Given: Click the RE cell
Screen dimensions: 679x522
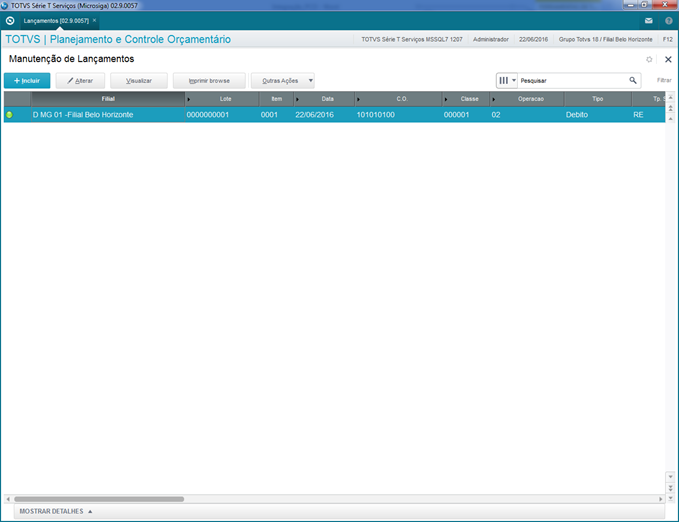Looking at the screenshot, I should pyautogui.click(x=638, y=115).
